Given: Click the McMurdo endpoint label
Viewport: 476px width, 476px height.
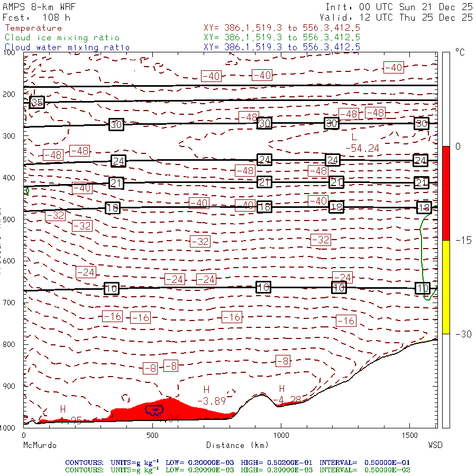Looking at the screenshot, I should click(x=40, y=445).
